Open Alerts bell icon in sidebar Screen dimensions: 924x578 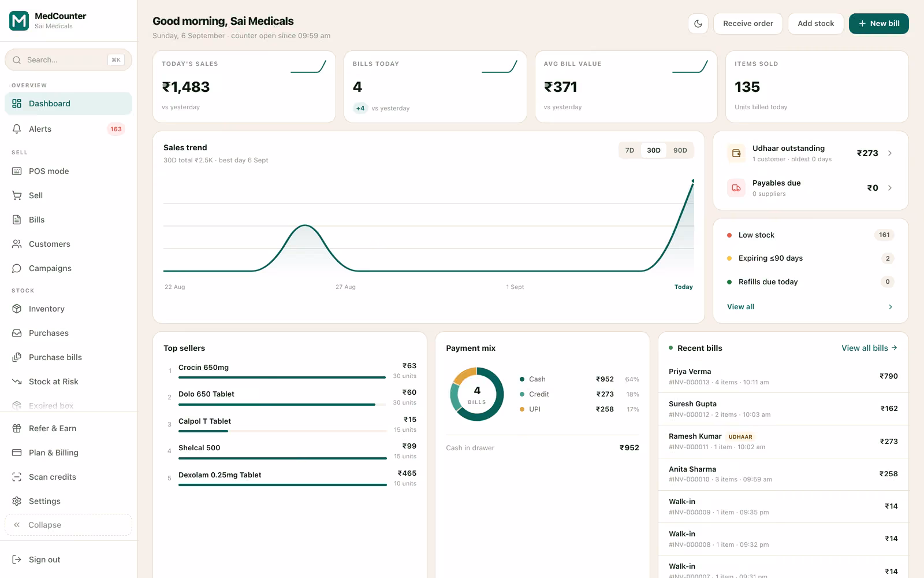[17, 129]
